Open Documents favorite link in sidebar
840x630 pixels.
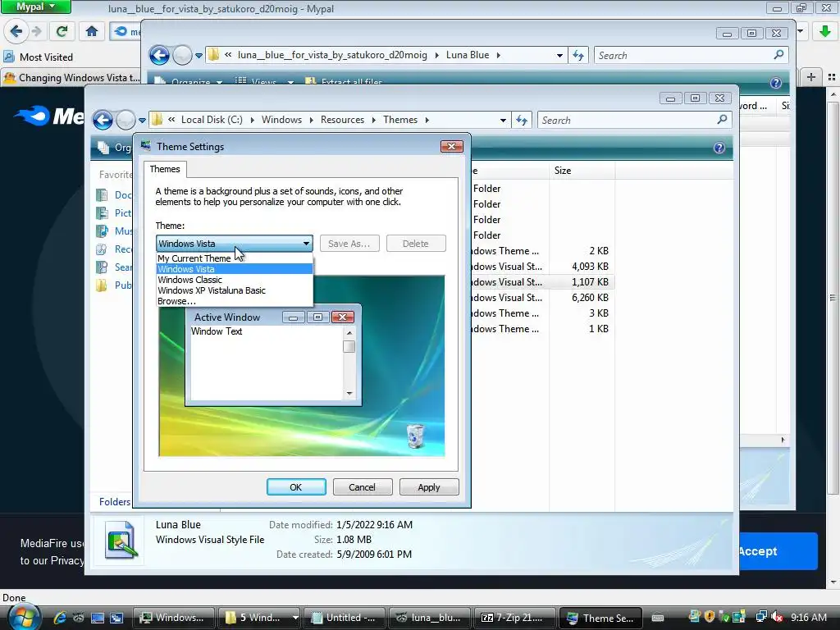(x=114, y=195)
